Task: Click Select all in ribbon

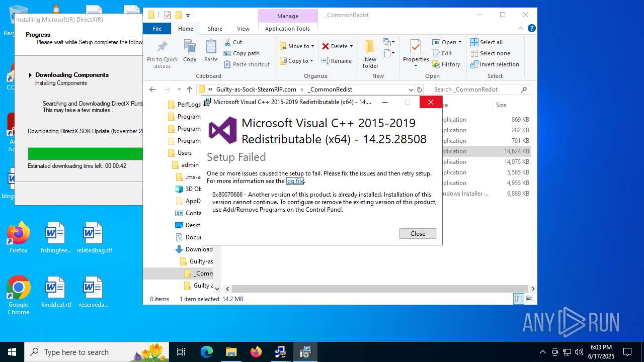Action: pos(487,42)
